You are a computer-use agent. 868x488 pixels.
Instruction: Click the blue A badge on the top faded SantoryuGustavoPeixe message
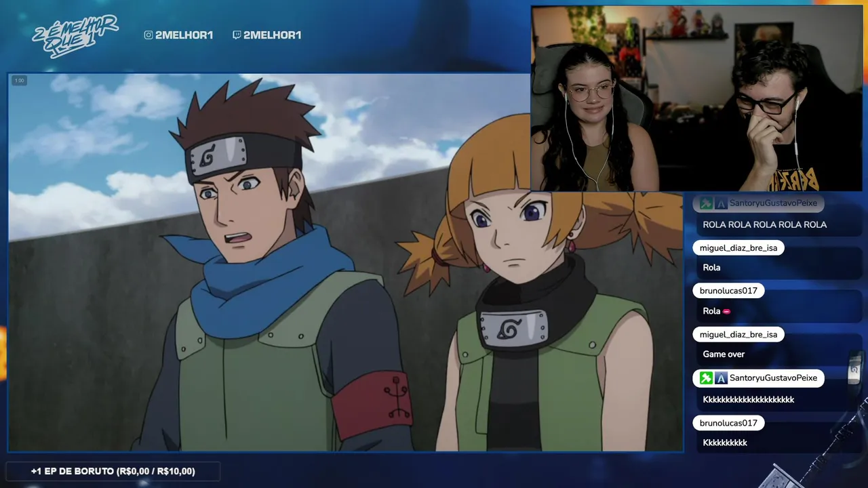(x=721, y=203)
